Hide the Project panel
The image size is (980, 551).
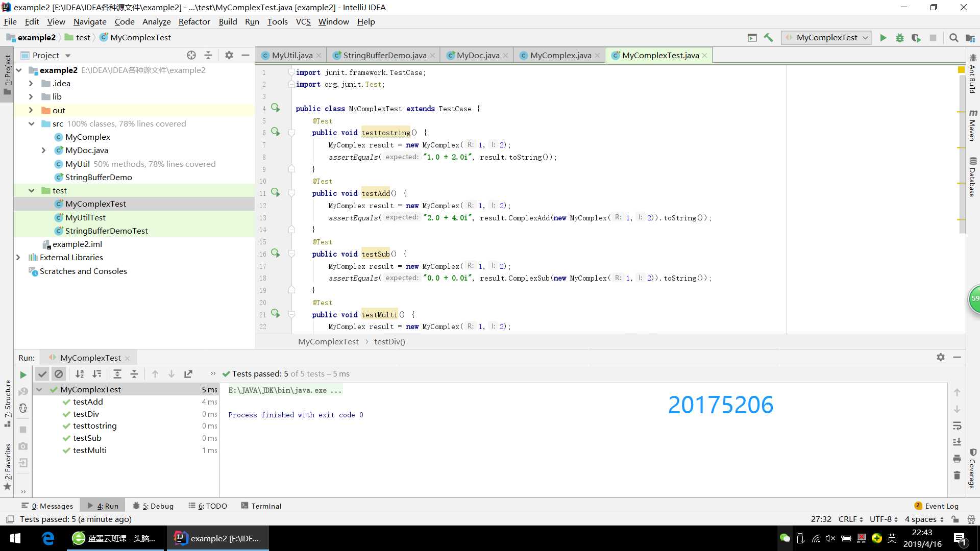[246, 55]
